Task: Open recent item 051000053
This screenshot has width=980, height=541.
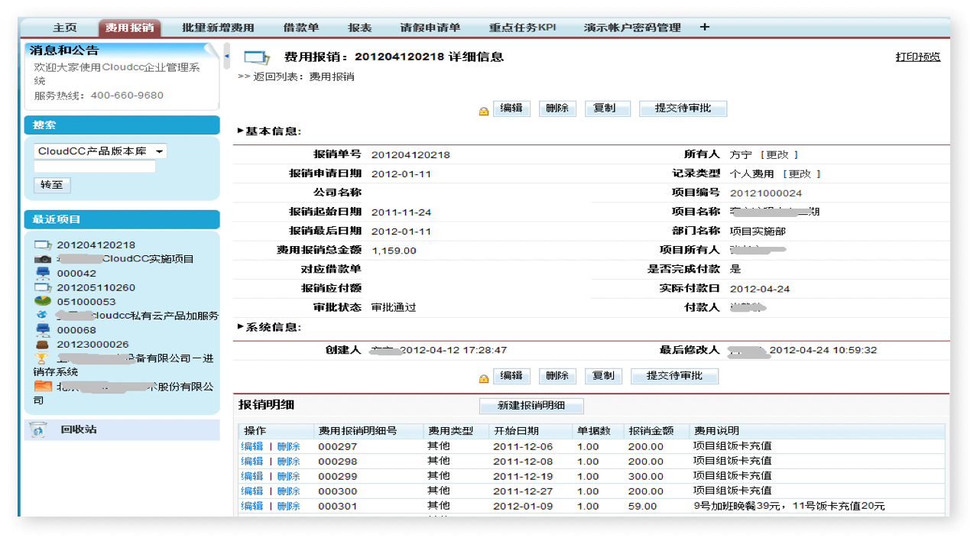Action: 86,302
